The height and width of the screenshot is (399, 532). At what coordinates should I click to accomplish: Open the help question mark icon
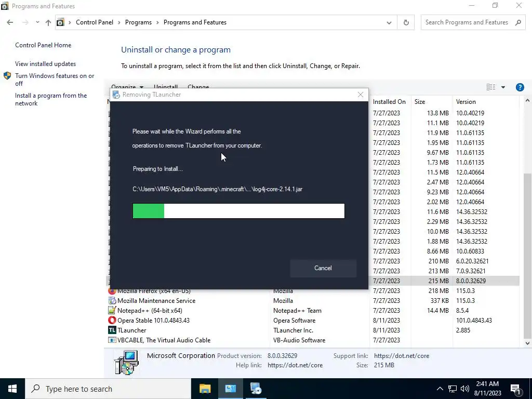520,87
